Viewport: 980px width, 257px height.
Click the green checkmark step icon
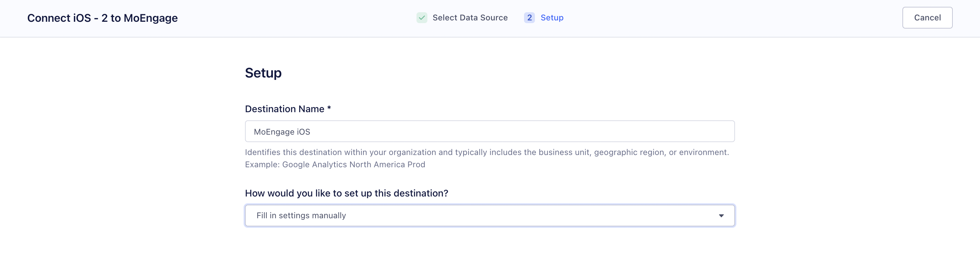422,18
